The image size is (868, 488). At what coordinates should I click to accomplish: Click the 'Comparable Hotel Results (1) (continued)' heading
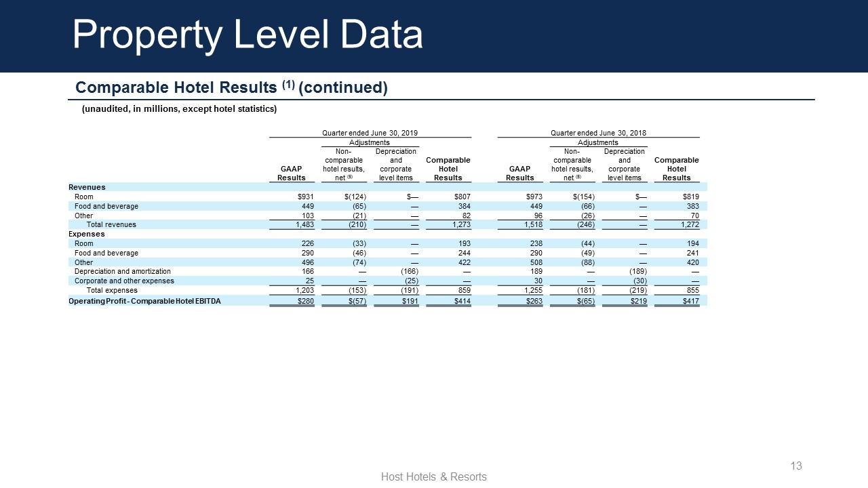231,87
